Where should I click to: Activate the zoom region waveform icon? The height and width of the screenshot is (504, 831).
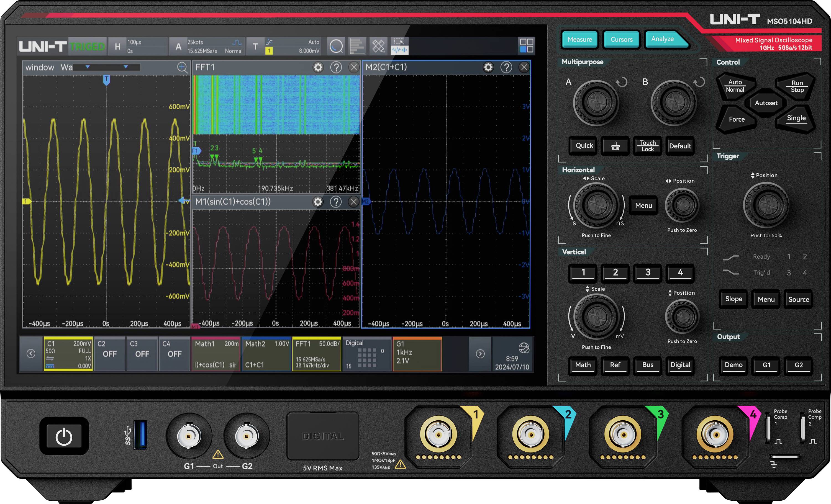(399, 46)
